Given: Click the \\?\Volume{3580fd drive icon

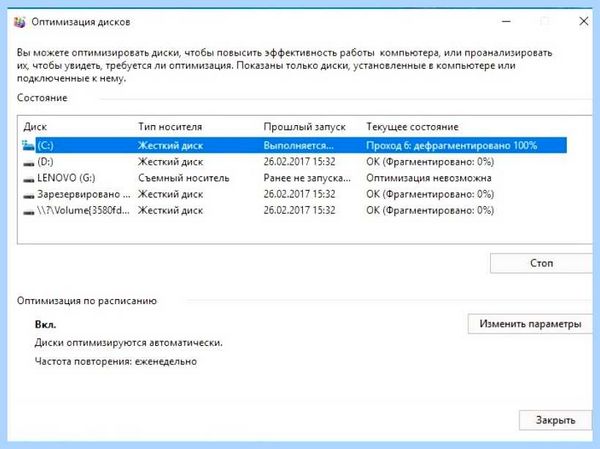Looking at the screenshot, I should pyautogui.click(x=28, y=211).
